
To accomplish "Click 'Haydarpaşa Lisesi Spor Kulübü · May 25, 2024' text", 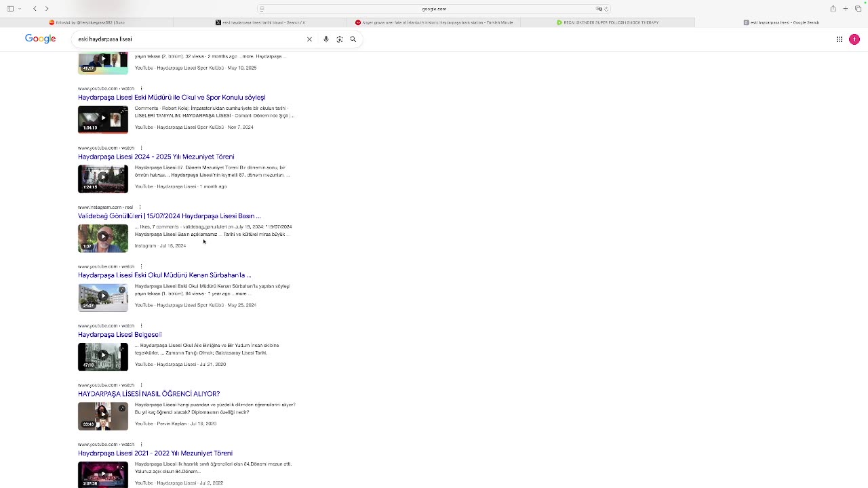I will tap(206, 305).
